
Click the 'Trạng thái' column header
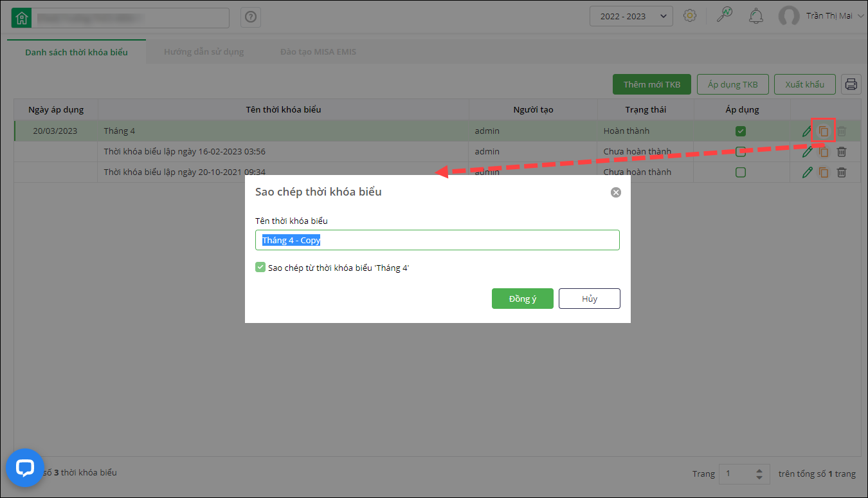(x=646, y=109)
